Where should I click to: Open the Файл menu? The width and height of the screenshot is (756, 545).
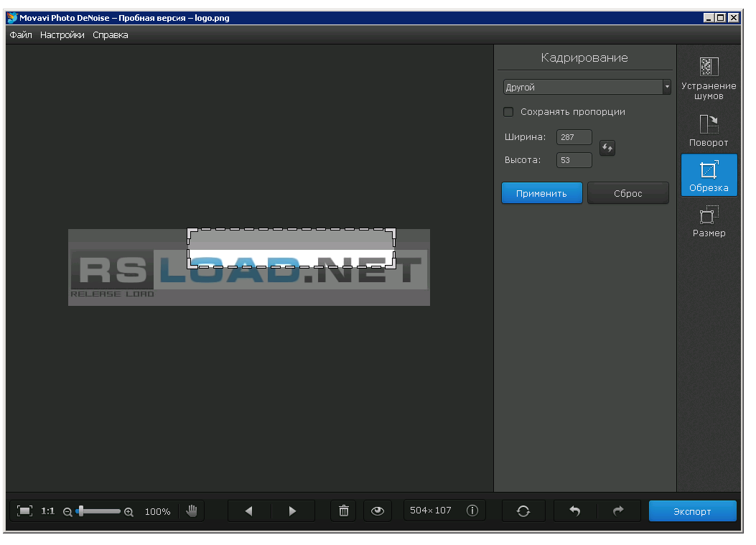pos(21,34)
